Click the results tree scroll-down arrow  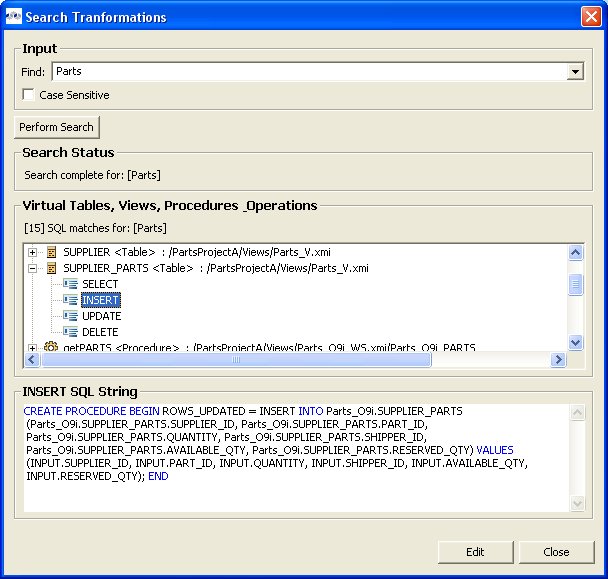point(575,342)
